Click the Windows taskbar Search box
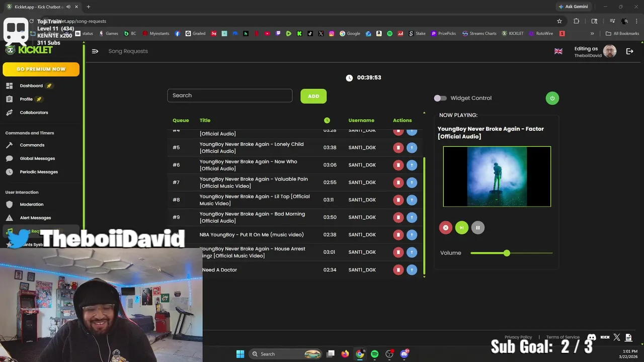 (285, 354)
